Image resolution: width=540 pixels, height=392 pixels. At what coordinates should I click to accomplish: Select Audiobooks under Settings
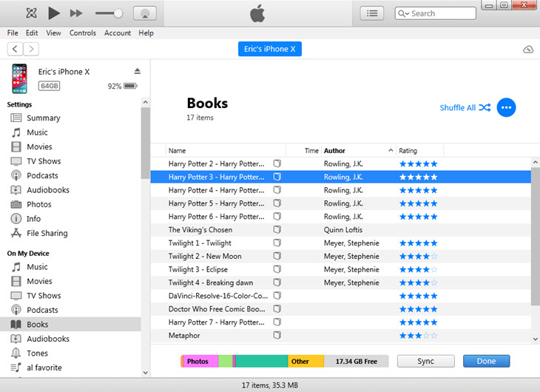pos(48,190)
